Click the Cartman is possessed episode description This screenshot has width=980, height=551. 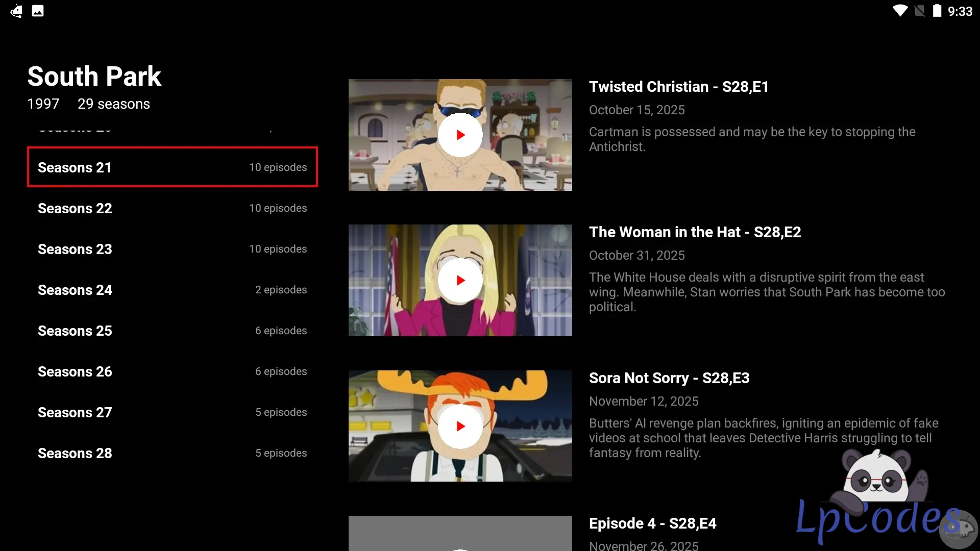coord(752,139)
